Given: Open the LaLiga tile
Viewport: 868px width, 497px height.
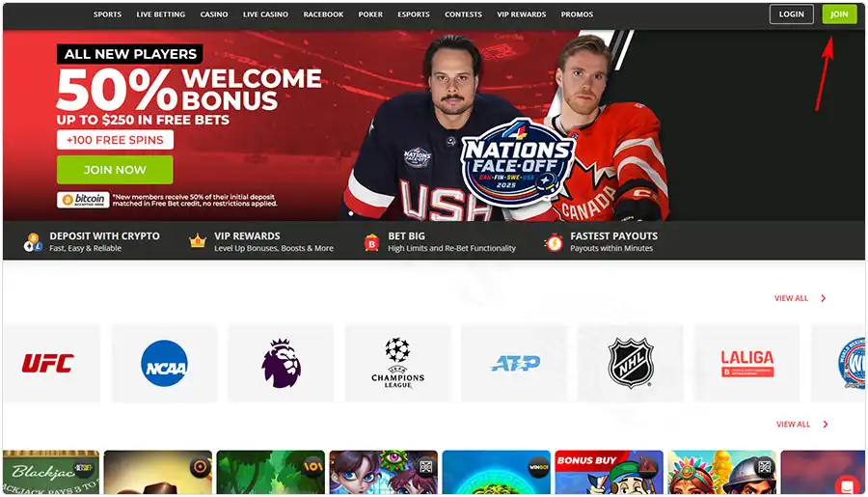Looking at the screenshot, I should 746,364.
